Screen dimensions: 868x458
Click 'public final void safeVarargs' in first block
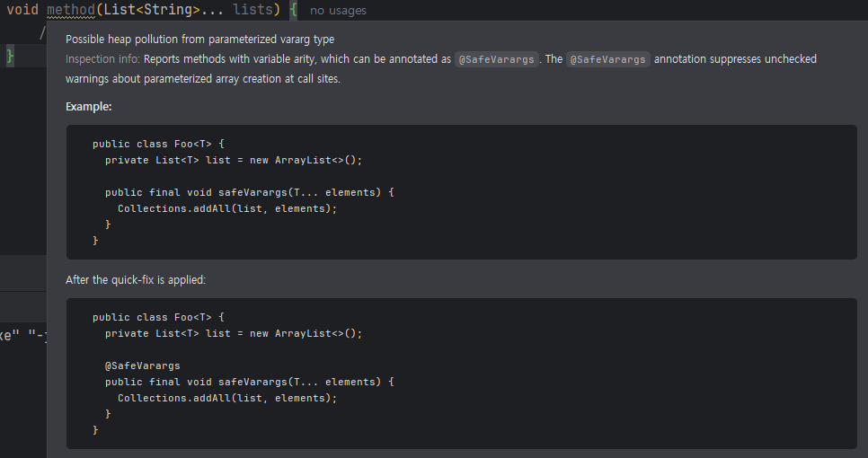[249, 192]
